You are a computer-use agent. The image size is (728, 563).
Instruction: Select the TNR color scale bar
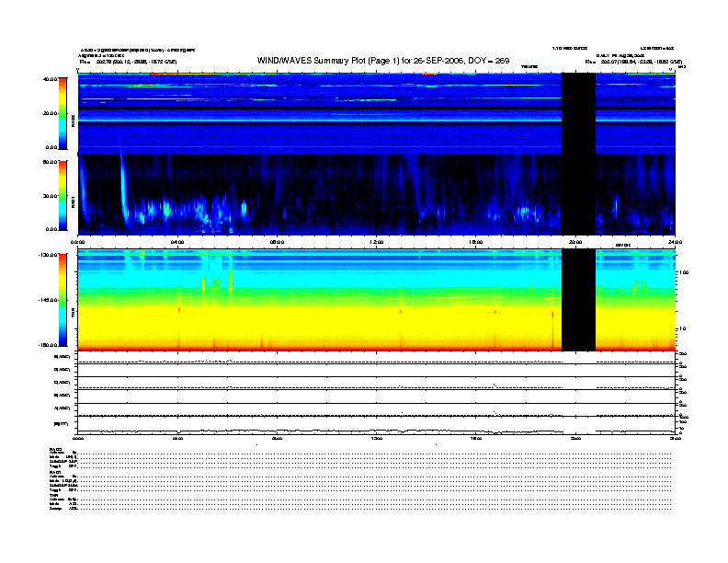click(x=63, y=300)
